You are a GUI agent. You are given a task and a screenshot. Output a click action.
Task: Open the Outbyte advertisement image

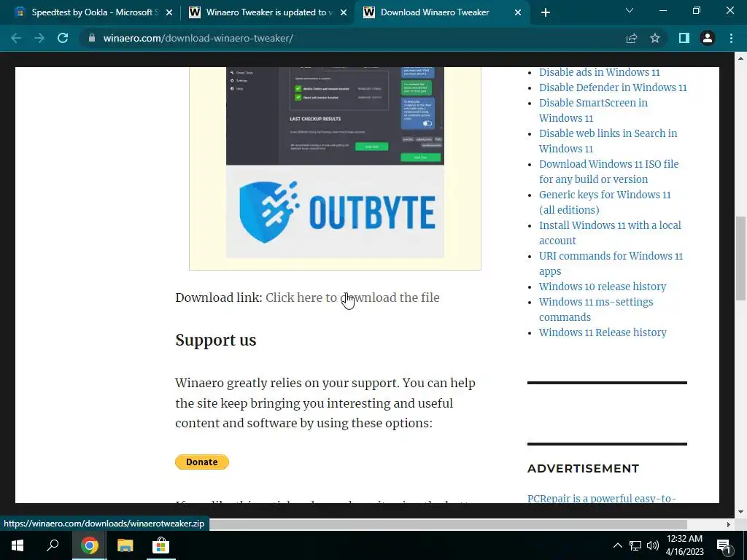[x=335, y=163]
